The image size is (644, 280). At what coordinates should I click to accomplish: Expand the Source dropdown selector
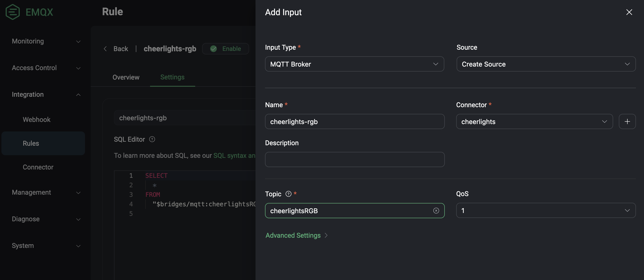click(x=546, y=64)
